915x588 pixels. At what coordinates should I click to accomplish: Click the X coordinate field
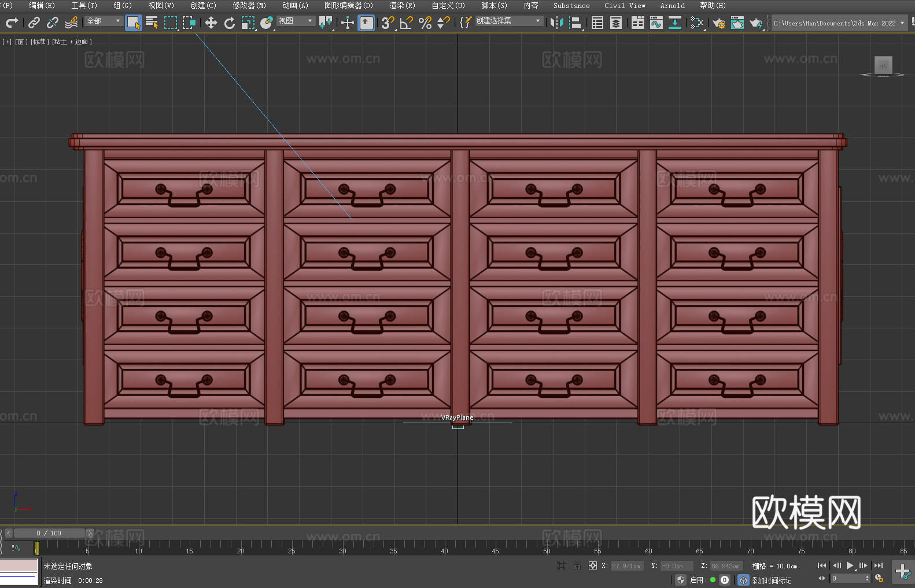[627, 566]
